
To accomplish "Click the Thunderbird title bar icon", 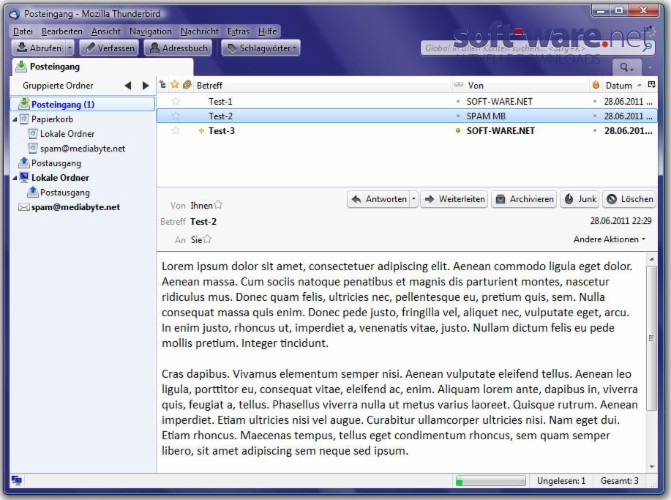I will (15, 14).
